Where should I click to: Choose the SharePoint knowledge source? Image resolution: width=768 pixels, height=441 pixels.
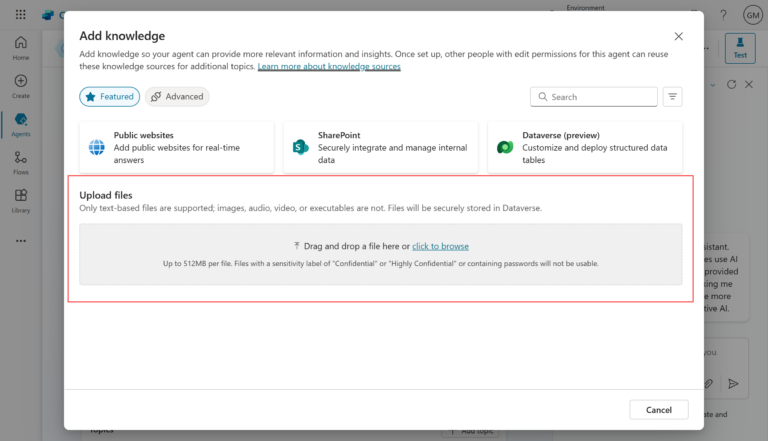(x=381, y=147)
